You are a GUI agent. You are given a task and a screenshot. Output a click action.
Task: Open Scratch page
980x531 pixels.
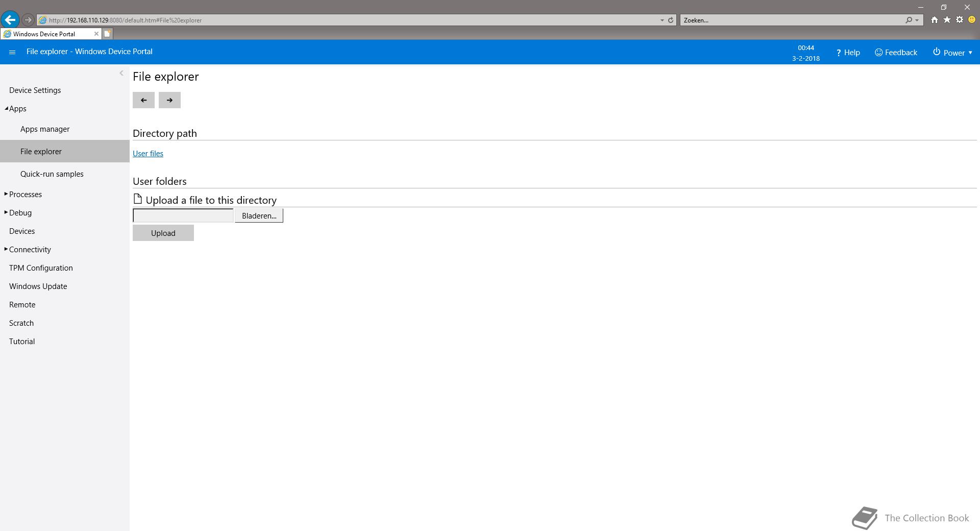[21, 323]
